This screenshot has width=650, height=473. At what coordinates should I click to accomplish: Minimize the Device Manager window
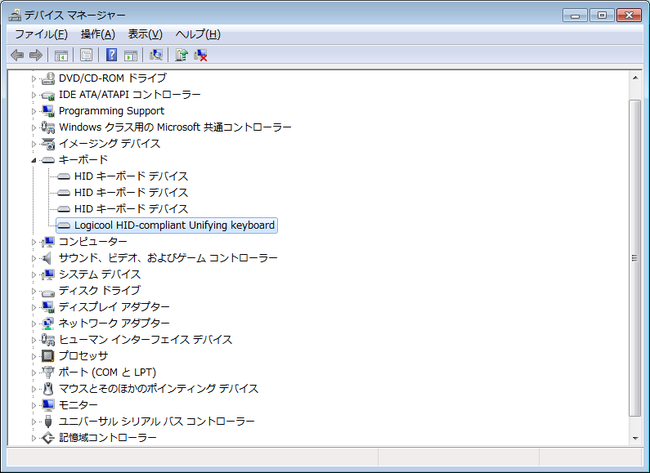pyautogui.click(x=575, y=15)
